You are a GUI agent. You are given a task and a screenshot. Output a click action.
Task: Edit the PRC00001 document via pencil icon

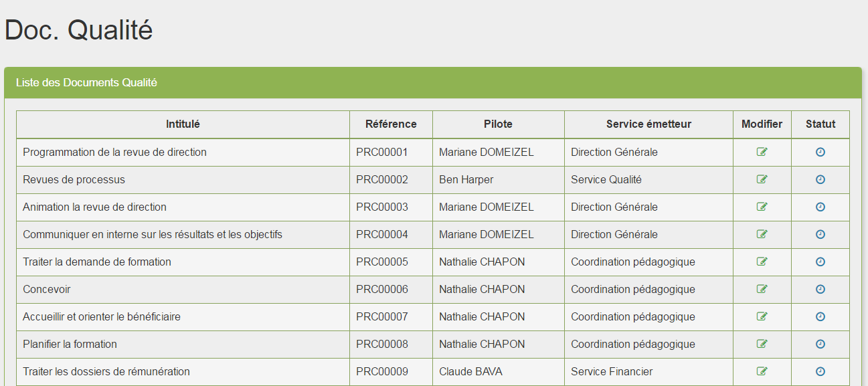[762, 152]
